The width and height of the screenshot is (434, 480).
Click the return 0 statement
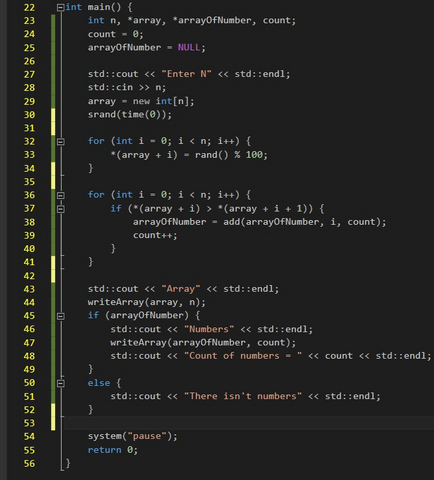(113, 450)
